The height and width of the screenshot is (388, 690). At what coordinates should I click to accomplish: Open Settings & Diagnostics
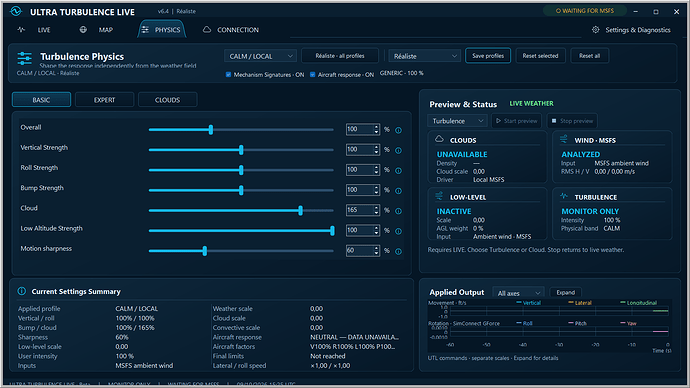(632, 30)
